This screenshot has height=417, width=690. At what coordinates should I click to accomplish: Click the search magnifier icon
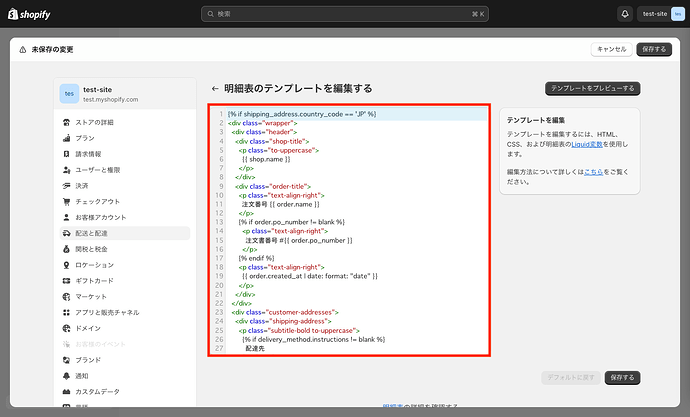pyautogui.click(x=211, y=14)
